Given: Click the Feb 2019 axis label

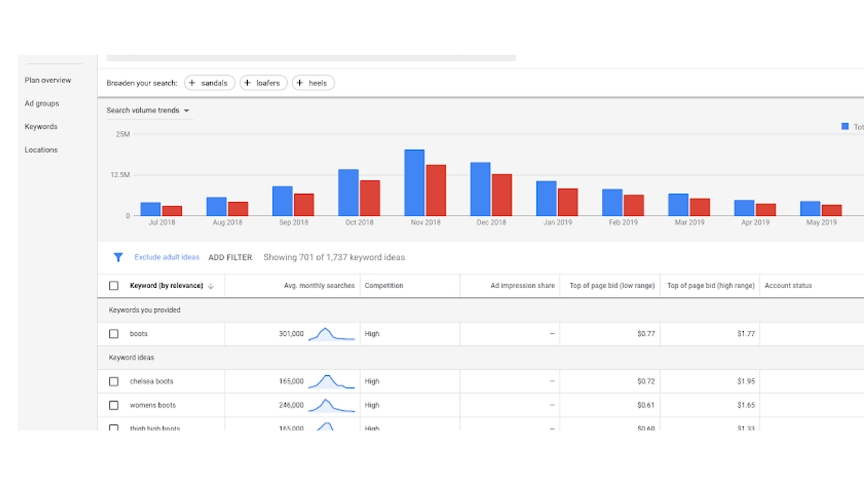Looking at the screenshot, I should [623, 222].
